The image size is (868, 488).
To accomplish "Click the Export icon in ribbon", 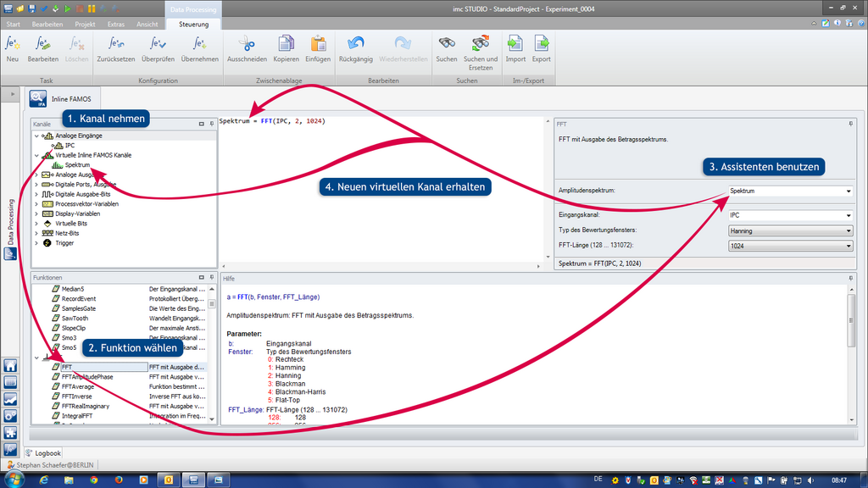I will pyautogui.click(x=541, y=44).
